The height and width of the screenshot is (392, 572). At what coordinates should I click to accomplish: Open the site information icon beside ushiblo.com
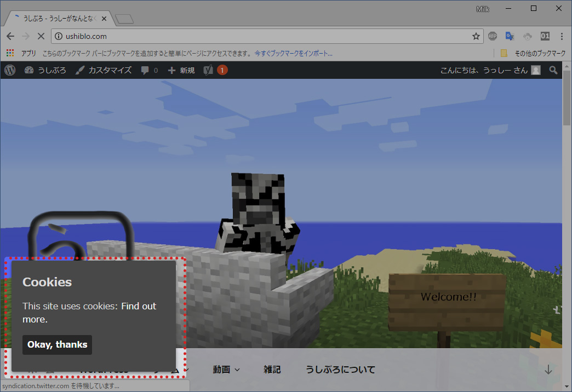click(x=59, y=36)
